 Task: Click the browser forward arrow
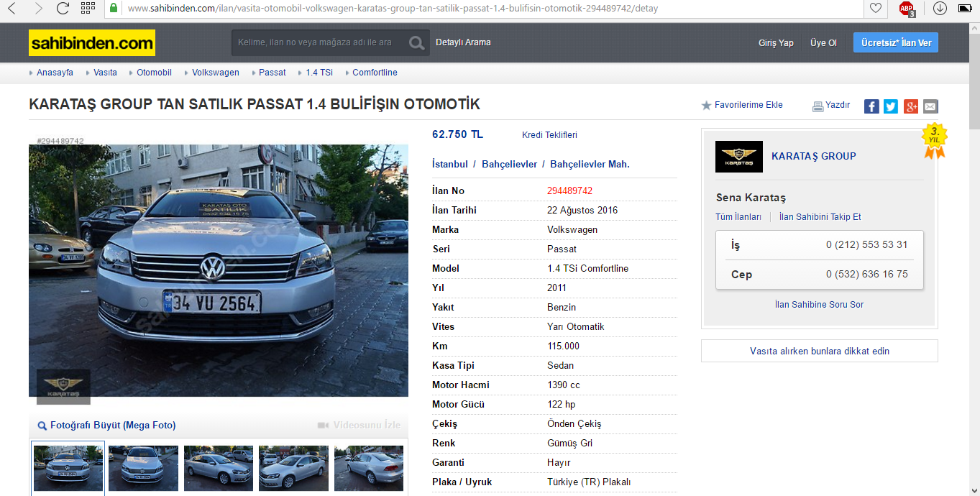pyautogui.click(x=38, y=9)
